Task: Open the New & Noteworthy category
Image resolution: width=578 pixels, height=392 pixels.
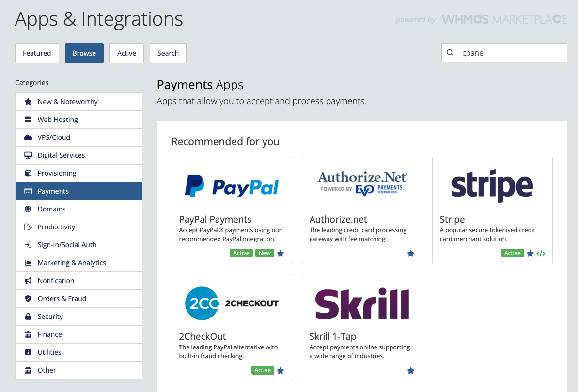Action: pos(78,102)
